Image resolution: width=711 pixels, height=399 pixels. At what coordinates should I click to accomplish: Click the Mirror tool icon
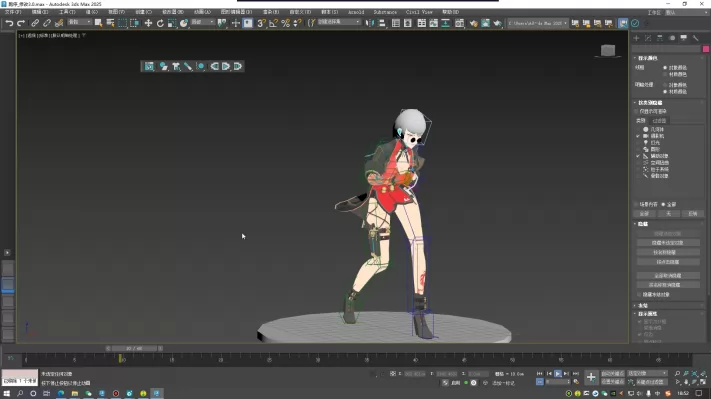pos(370,23)
